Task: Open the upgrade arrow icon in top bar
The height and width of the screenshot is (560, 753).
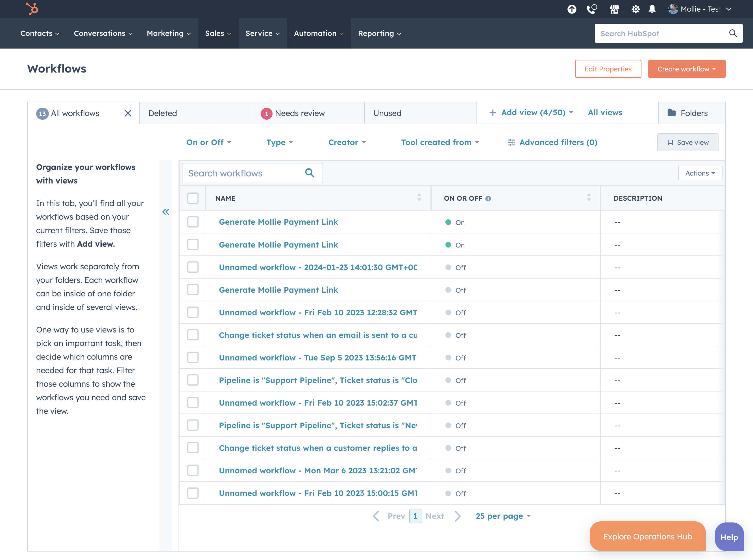Action: [572, 9]
